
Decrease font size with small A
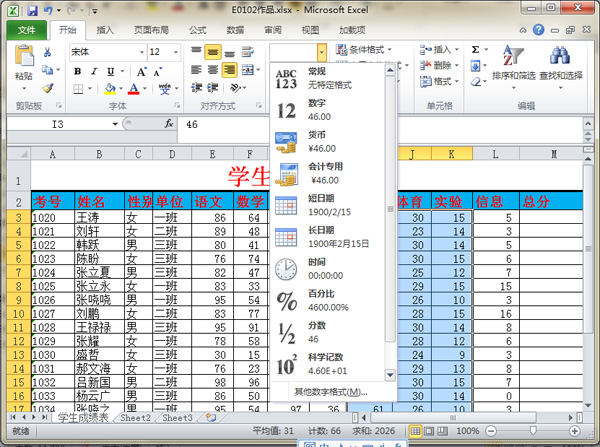click(158, 72)
